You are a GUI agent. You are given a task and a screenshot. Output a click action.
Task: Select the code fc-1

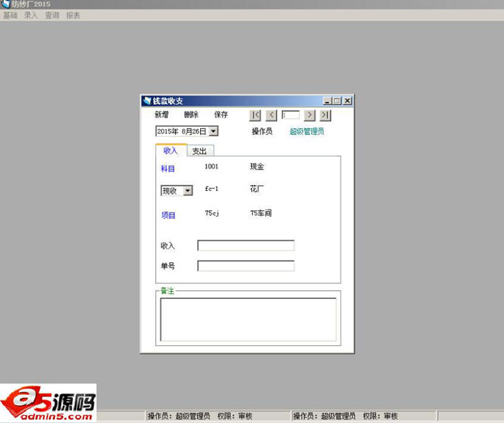coord(212,189)
